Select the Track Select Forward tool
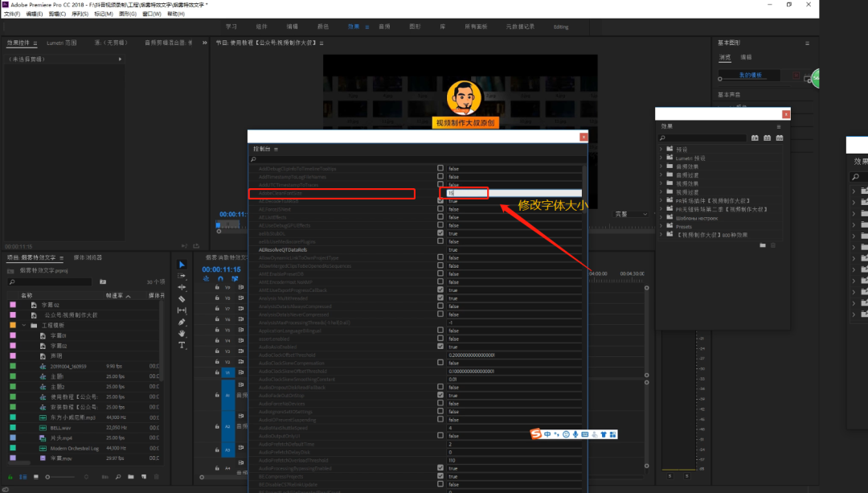Screen dimensions: 868x493 coord(182,276)
